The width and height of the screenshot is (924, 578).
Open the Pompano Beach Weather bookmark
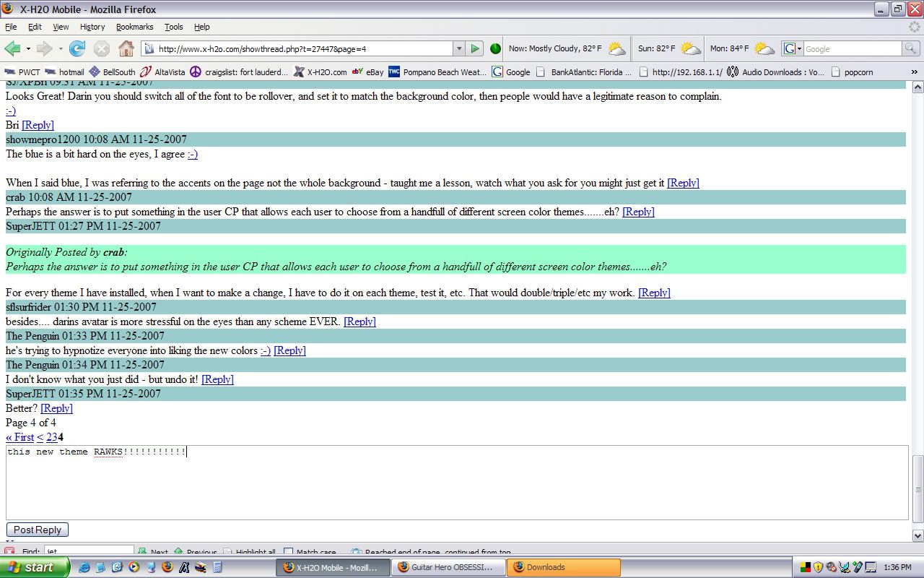(437, 72)
